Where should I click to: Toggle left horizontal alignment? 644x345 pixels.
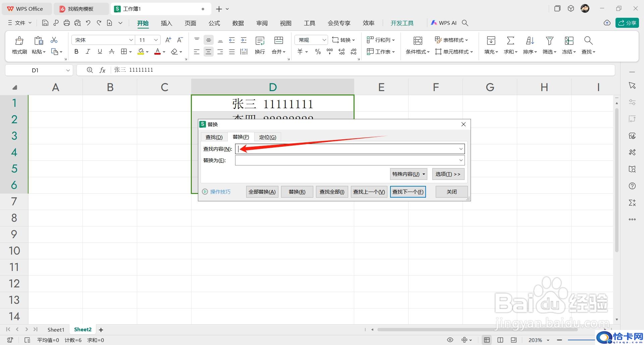point(197,52)
